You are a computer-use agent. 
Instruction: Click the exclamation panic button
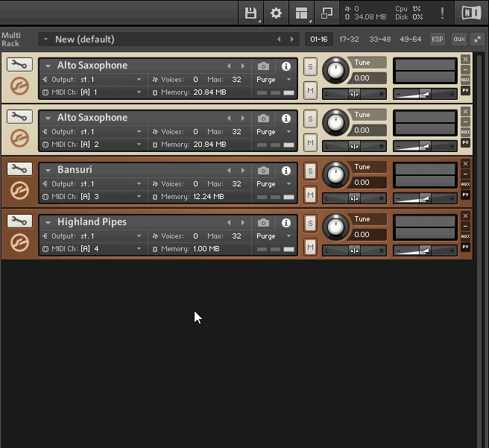(x=442, y=13)
